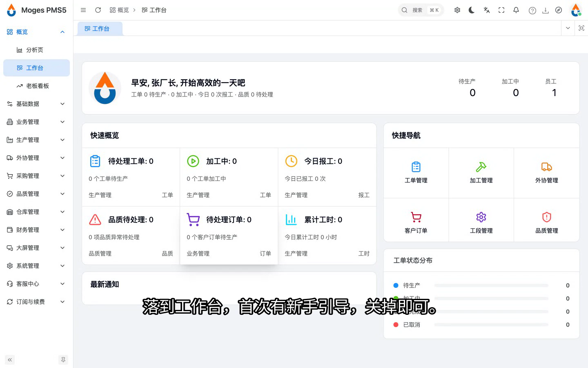This screenshot has width=588, height=368.
Task: Expand the 基础数据 menu
Action: click(x=36, y=104)
